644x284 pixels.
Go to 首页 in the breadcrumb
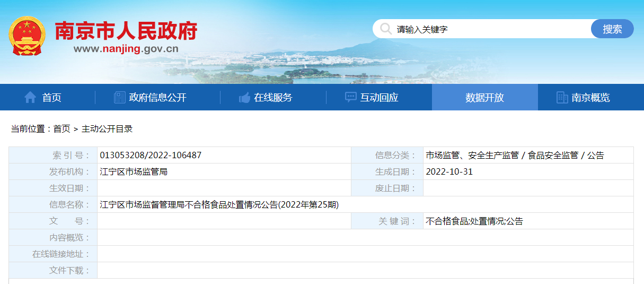point(61,128)
